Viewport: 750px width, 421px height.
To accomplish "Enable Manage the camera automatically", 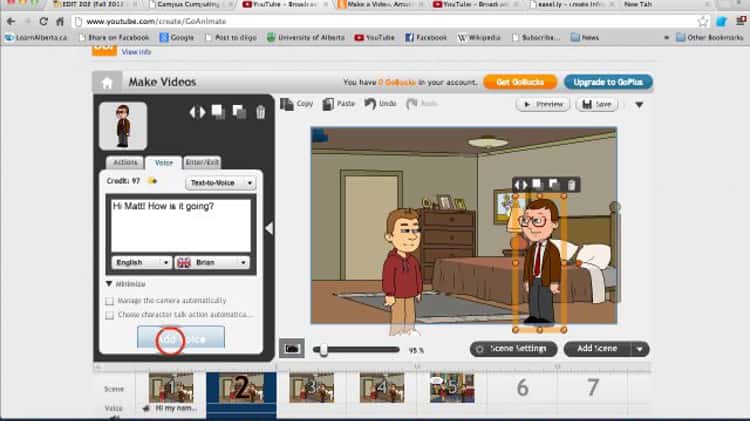I will pyautogui.click(x=110, y=300).
